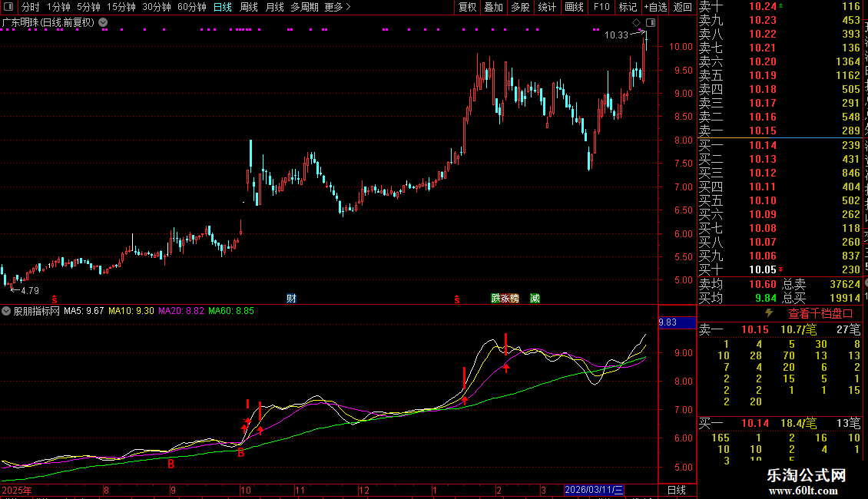Click the red B signal near October
Image resolution: width=868 pixels, height=499 pixels.
(x=240, y=453)
